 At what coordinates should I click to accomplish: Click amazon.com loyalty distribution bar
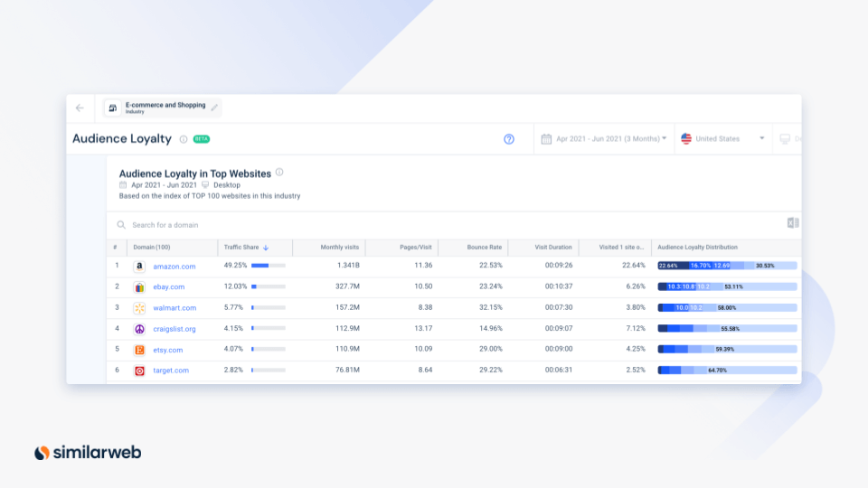tap(727, 266)
